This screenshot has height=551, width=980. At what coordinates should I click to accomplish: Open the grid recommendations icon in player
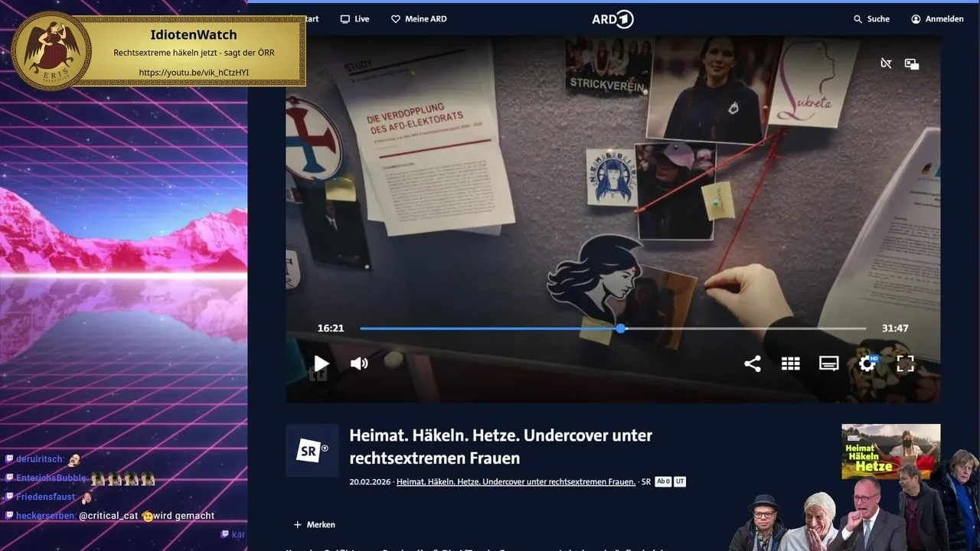(791, 364)
